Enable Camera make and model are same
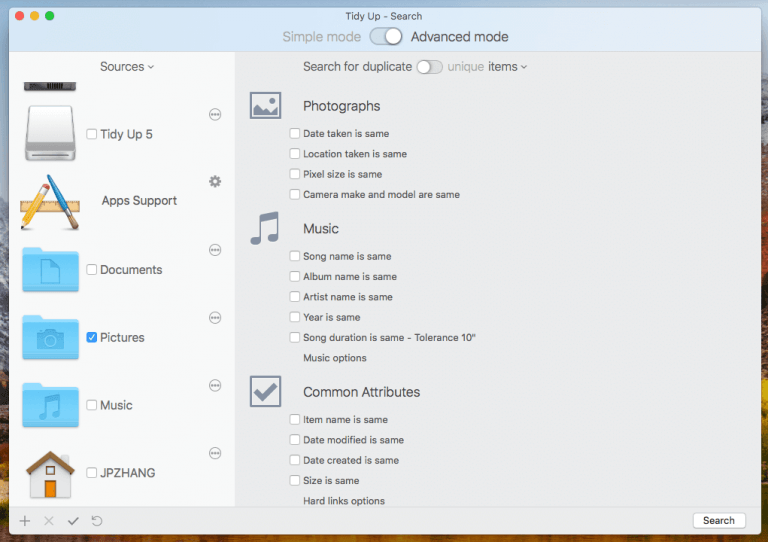This screenshot has width=768, height=542. point(295,194)
